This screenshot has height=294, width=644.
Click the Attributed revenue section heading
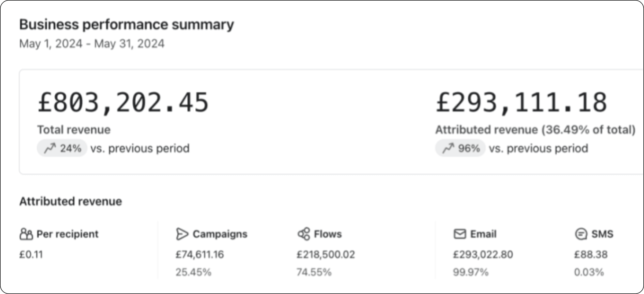[x=71, y=201]
